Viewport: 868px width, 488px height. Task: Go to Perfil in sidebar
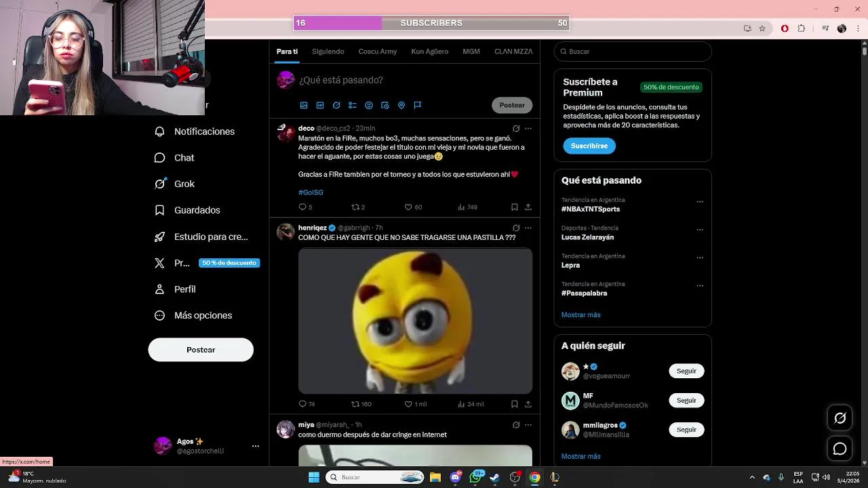coord(175,289)
